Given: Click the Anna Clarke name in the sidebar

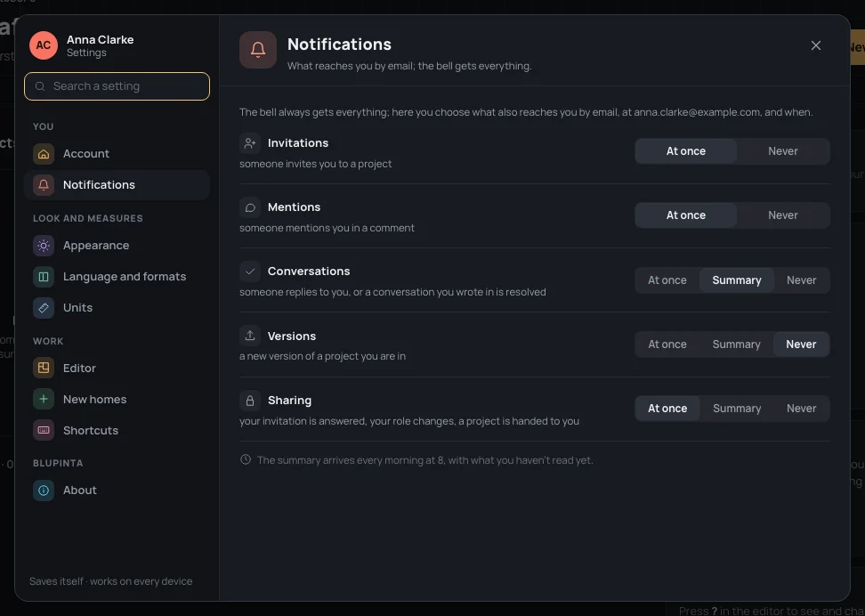Looking at the screenshot, I should click(x=100, y=40).
